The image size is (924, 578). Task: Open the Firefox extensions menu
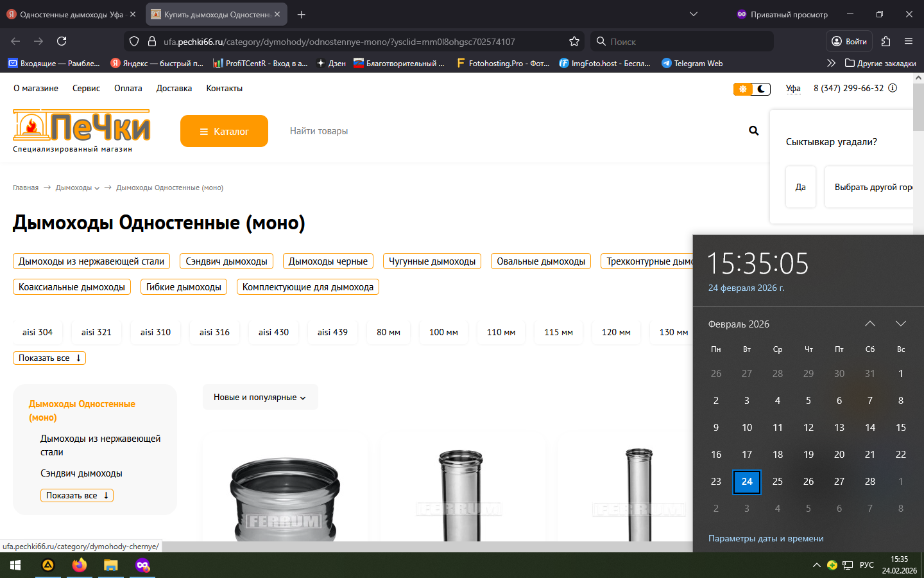tap(886, 41)
